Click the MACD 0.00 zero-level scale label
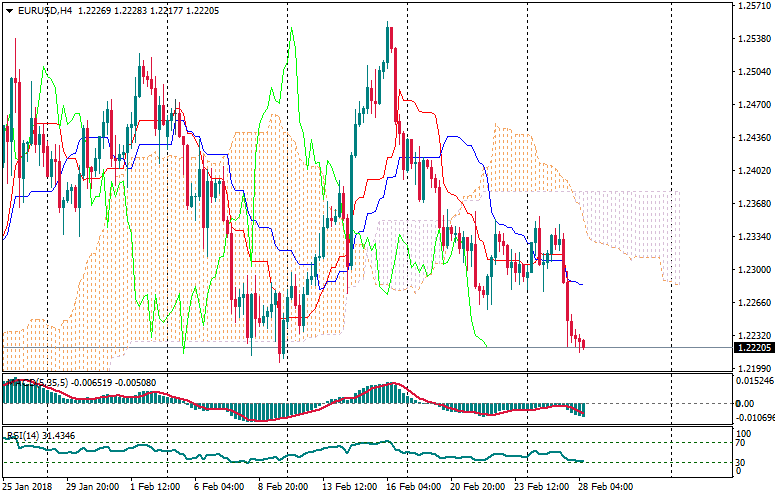775x498 pixels. [746, 403]
